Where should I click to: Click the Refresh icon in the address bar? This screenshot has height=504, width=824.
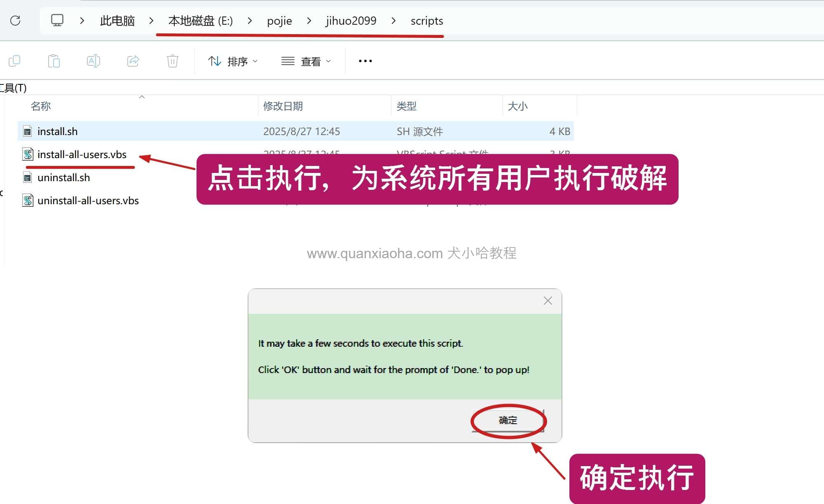16,21
